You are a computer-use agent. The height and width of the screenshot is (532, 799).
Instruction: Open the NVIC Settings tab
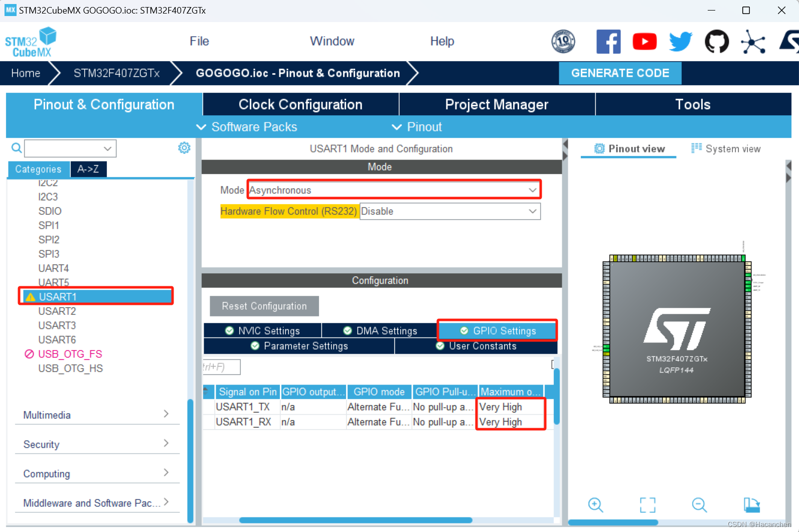tap(262, 330)
